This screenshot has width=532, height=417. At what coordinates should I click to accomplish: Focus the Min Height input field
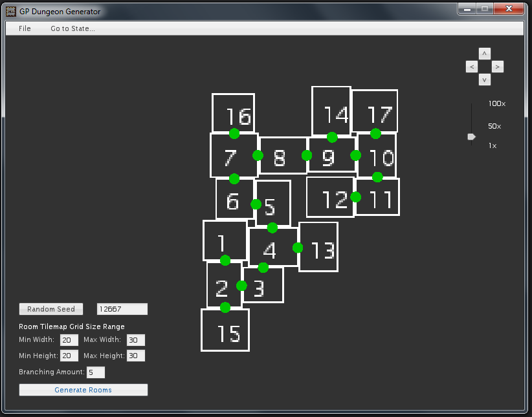tap(69, 356)
